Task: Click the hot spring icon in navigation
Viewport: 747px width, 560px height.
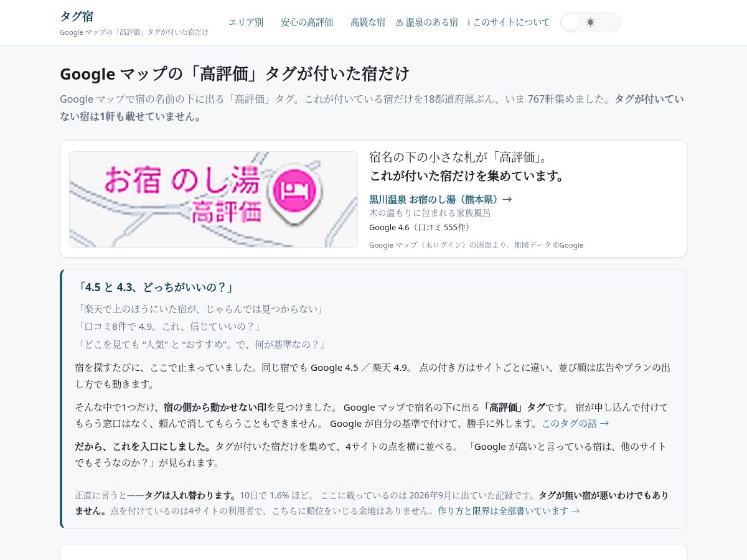Action: coord(399,22)
